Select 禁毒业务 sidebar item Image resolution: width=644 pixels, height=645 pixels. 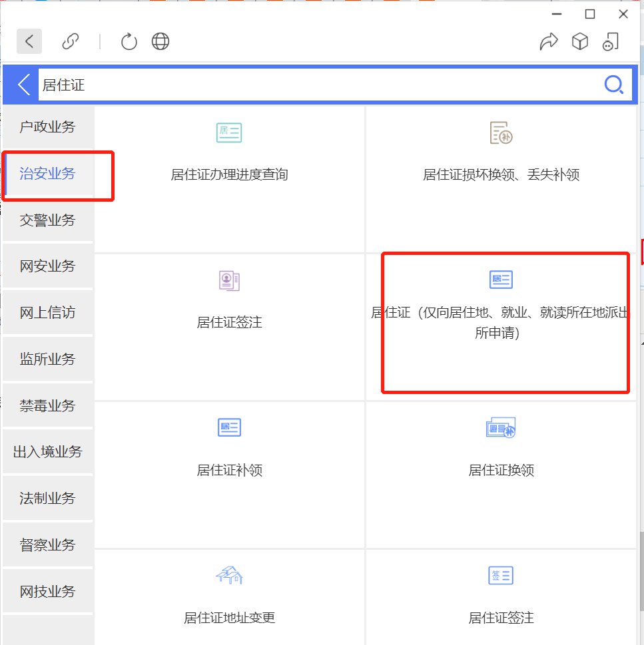[x=47, y=405]
